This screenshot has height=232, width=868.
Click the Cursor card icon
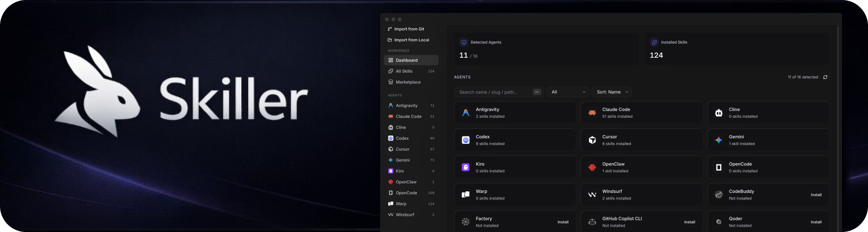tap(592, 140)
